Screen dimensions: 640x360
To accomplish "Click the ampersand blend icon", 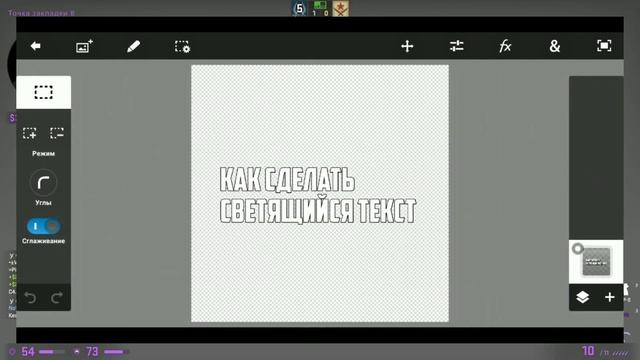I will [554, 46].
